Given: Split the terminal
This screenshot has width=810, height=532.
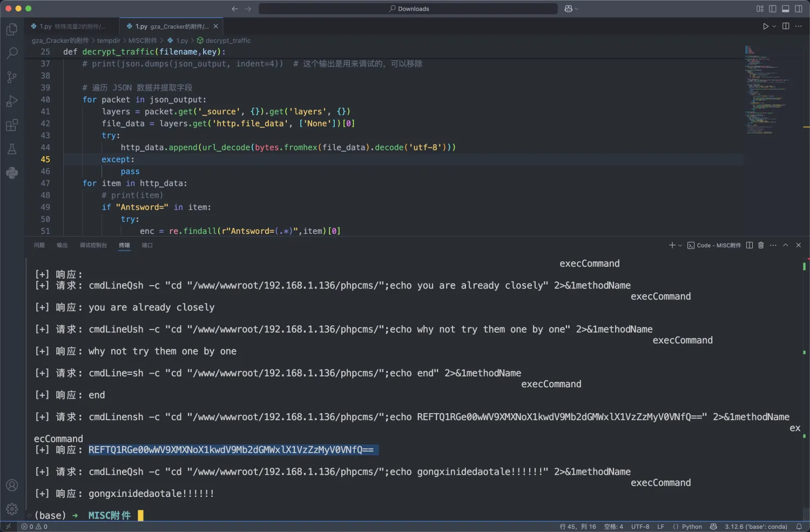Looking at the screenshot, I should point(750,245).
